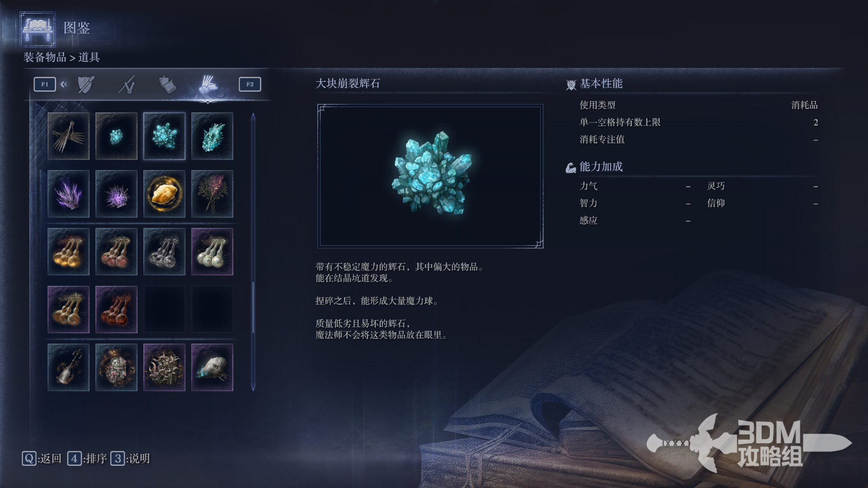Screen dimensions: 868x488
Task: Switch to the crossed arrows category tab
Action: click(x=127, y=84)
